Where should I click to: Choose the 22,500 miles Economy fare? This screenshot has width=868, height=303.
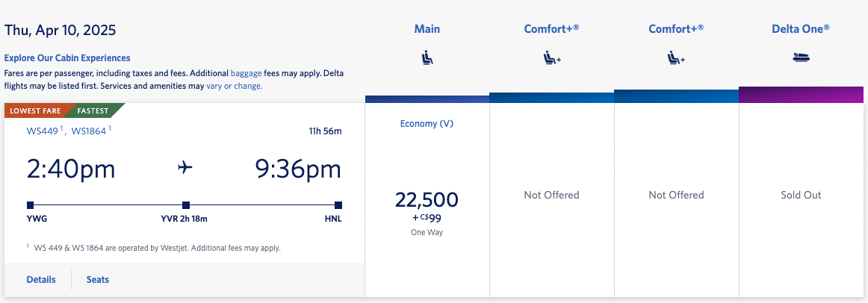[x=427, y=200]
